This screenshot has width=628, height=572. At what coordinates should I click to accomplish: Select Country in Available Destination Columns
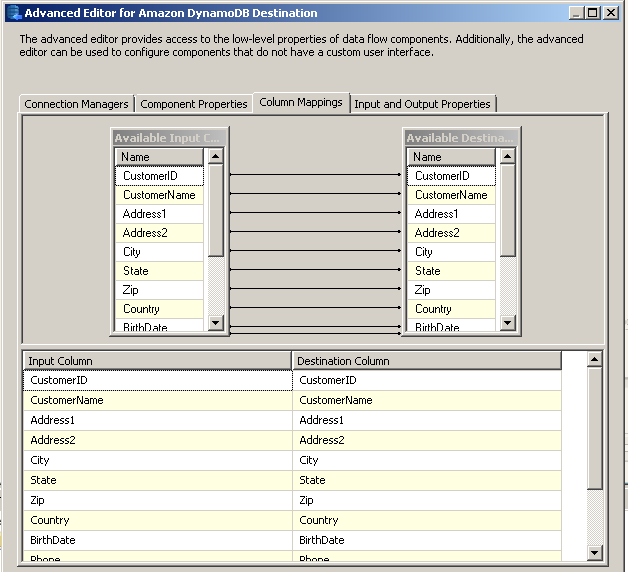pos(451,309)
